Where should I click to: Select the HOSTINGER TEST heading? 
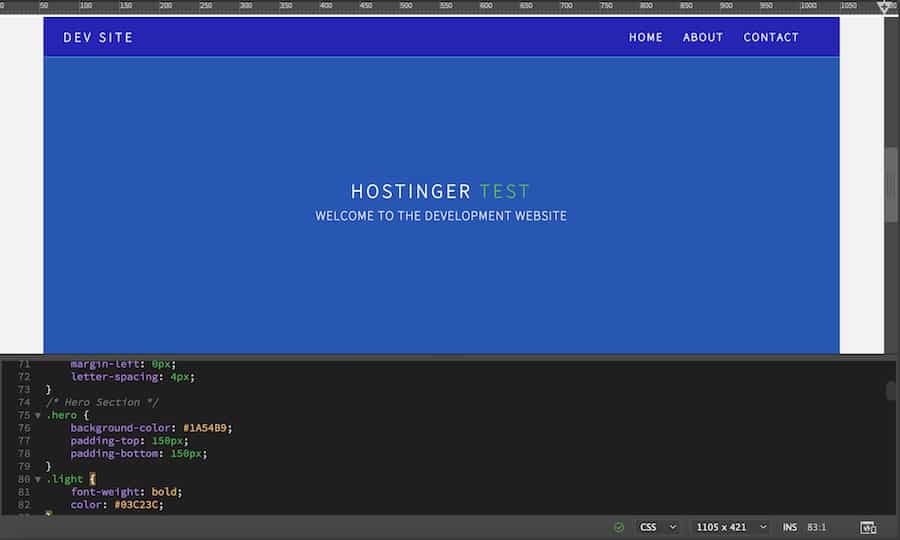click(440, 191)
